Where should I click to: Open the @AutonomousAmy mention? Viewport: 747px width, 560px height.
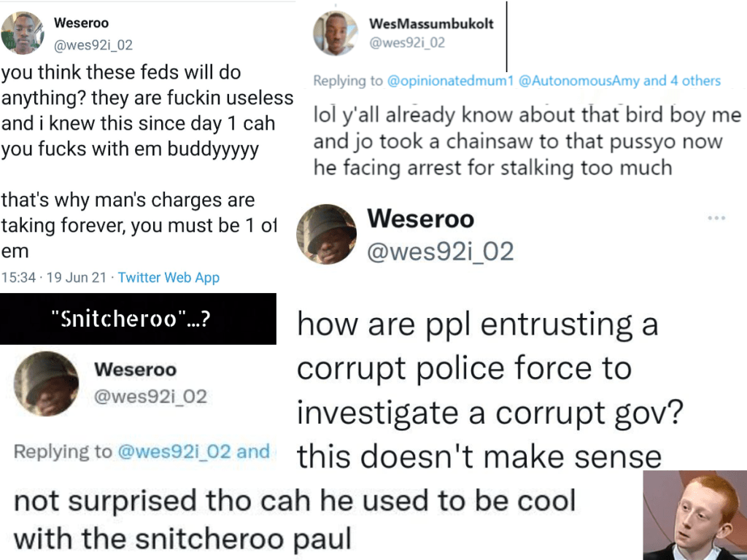point(578,81)
